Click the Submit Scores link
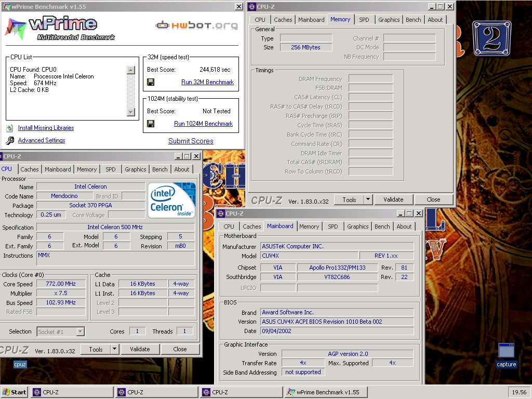Image resolution: width=532 pixels, height=399 pixels. (x=191, y=141)
